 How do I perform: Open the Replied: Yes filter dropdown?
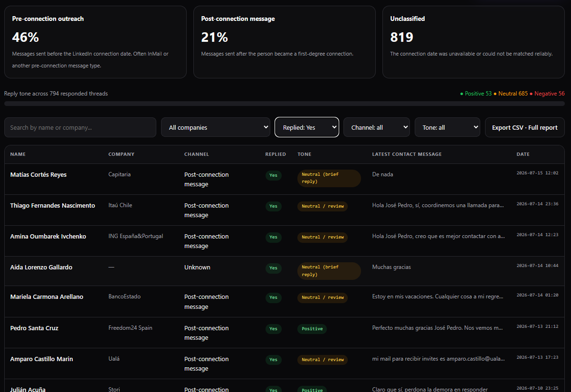307,127
